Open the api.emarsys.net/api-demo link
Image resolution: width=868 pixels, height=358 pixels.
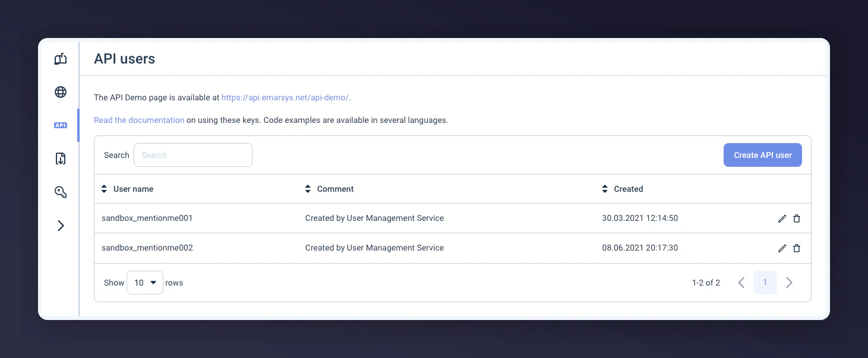(285, 97)
